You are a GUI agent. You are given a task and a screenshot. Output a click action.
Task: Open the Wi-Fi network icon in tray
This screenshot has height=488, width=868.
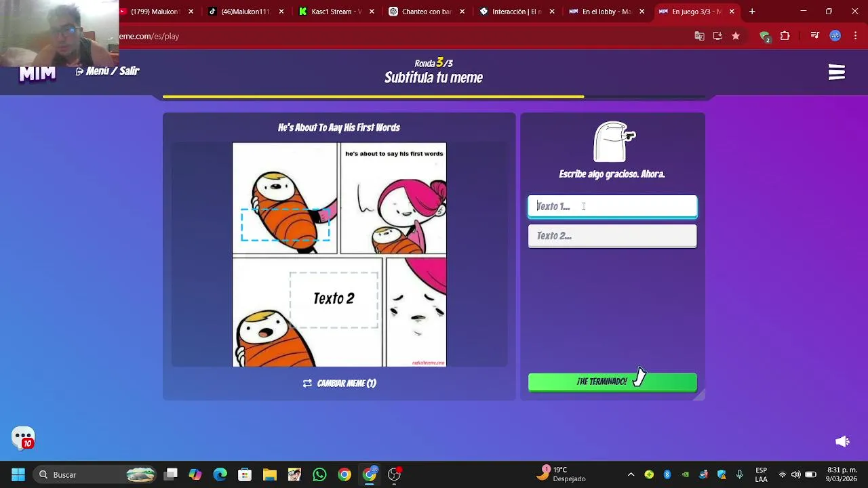coord(783,474)
